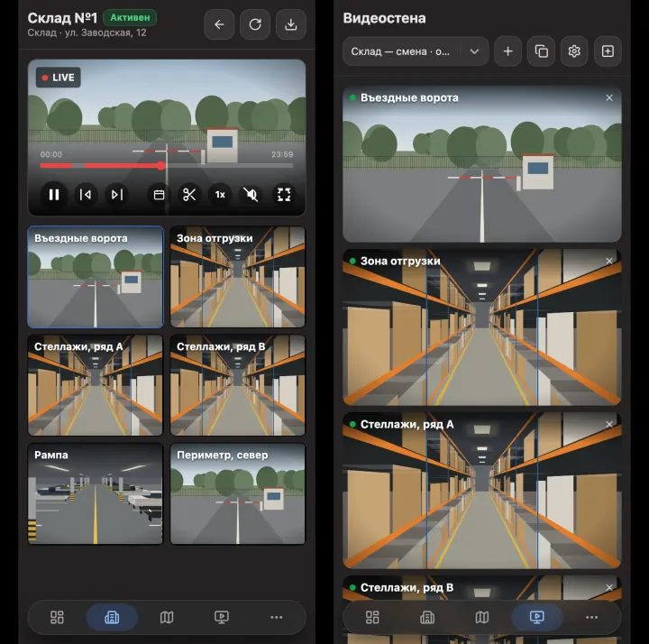Select the Зона отгрузки camera thumbnail

(238, 277)
